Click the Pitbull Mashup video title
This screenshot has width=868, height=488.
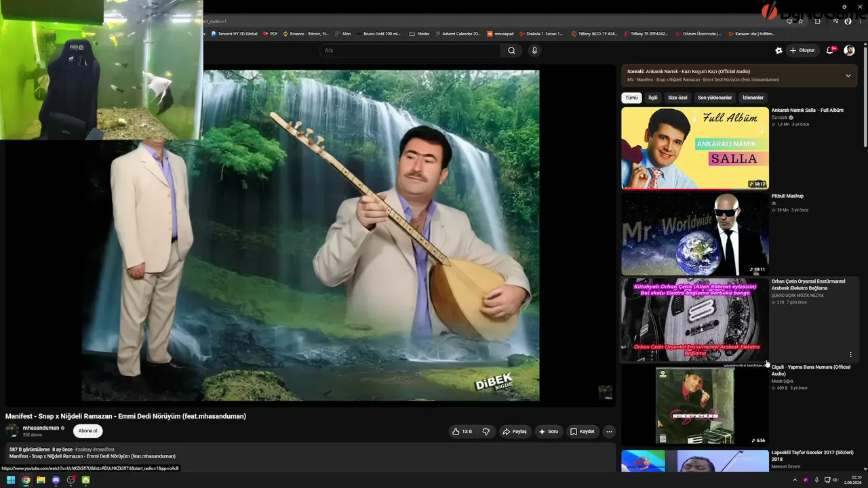pos(787,196)
